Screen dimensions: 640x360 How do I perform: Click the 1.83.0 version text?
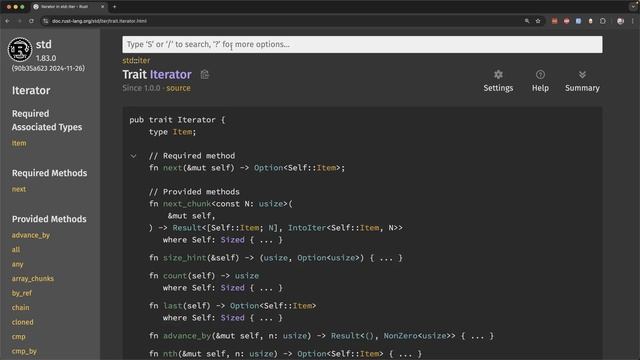coord(46,58)
